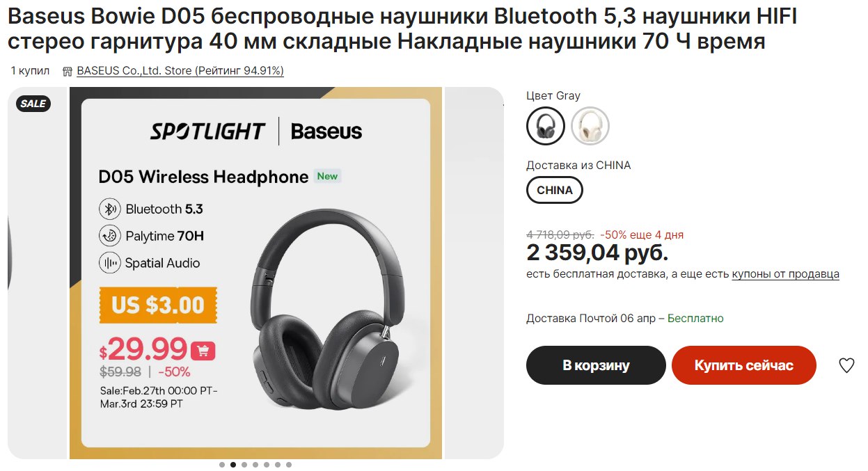868x471 pixels.
Task: Click the shopping cart icon next to $29.99
Action: coord(203,351)
